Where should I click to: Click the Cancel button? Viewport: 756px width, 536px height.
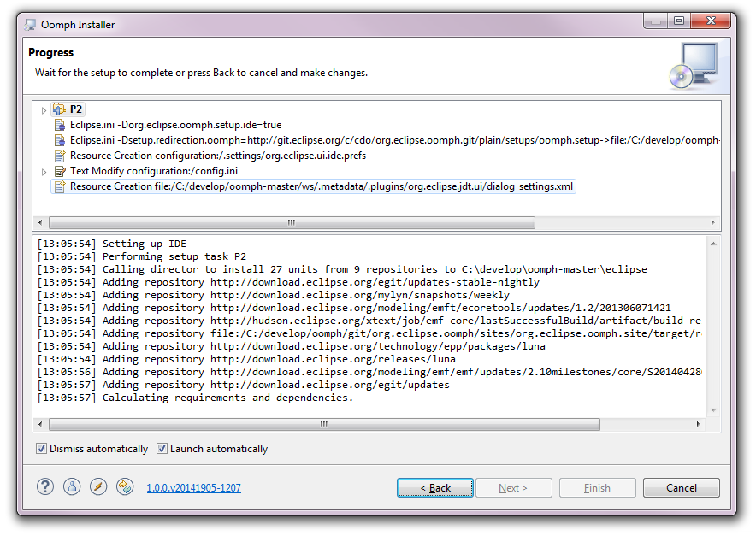682,488
